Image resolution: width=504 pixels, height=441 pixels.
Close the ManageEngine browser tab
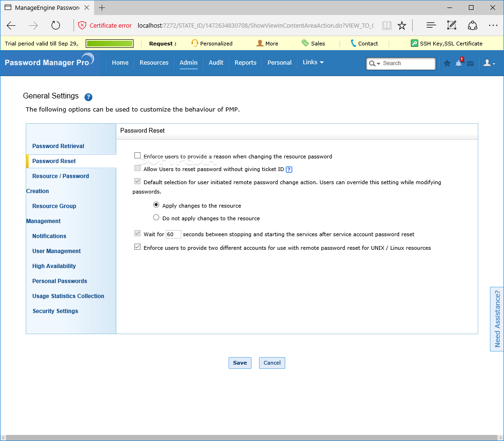pyautogui.click(x=87, y=7)
